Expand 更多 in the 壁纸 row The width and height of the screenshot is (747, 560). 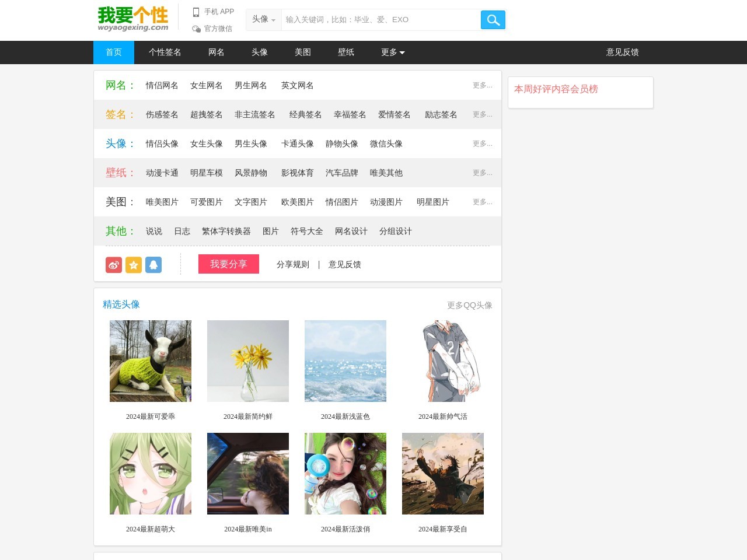tap(482, 173)
